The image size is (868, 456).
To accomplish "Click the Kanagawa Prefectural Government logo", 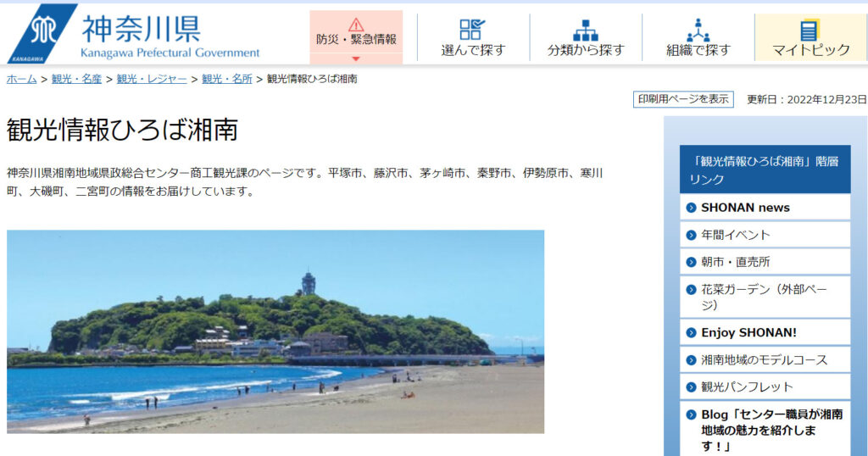I will tap(133, 34).
